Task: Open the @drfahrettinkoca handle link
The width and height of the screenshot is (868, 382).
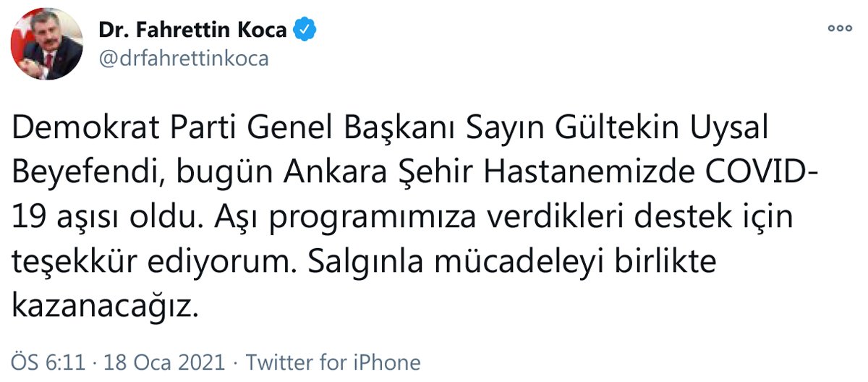Action: pyautogui.click(x=183, y=58)
